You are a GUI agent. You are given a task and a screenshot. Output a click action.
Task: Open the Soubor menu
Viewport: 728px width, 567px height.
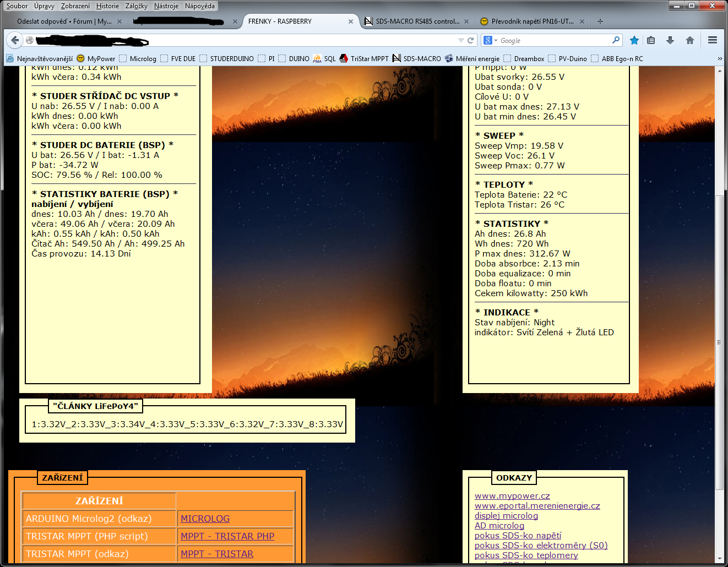[17, 6]
